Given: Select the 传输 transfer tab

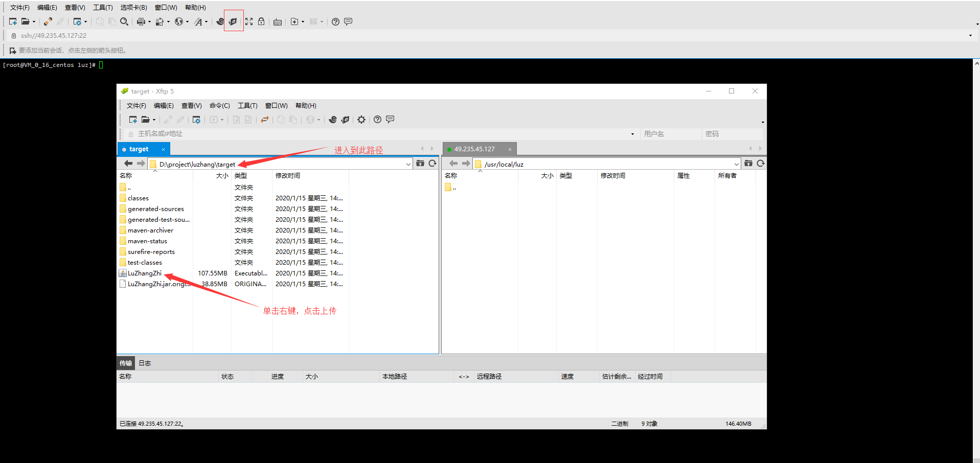Looking at the screenshot, I should (x=126, y=363).
